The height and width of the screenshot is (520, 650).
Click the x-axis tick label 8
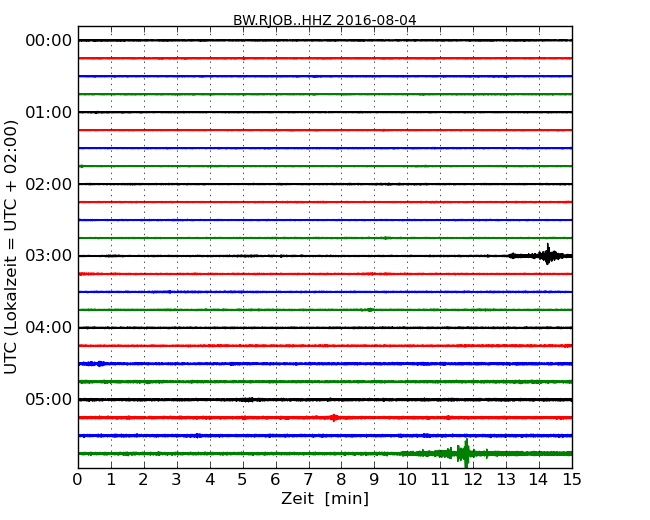pos(341,480)
